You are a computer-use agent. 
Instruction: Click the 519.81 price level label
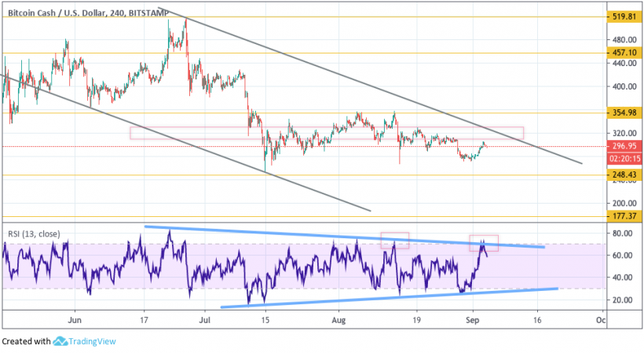coord(623,17)
